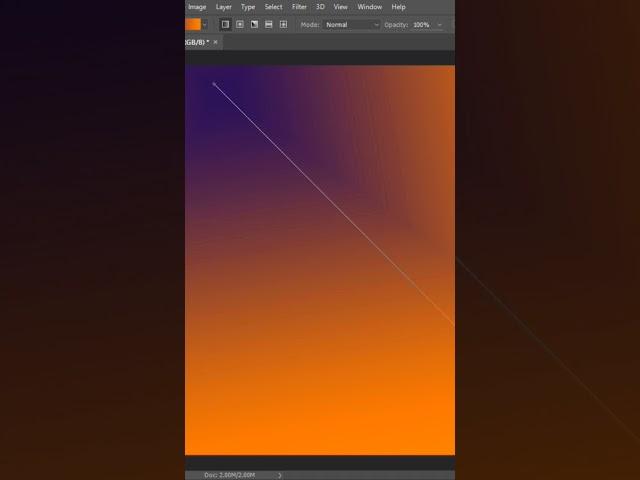Select the Reflected Gradient style icon

coord(269,24)
